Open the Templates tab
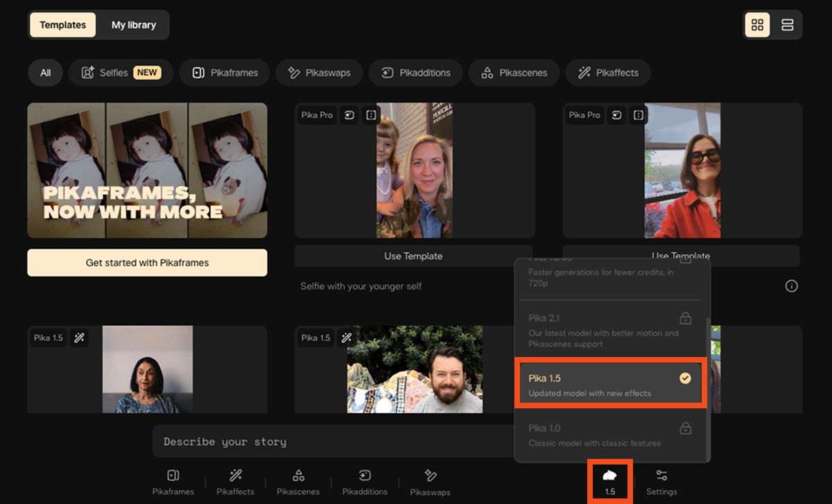The height and width of the screenshot is (504, 832). (62, 25)
